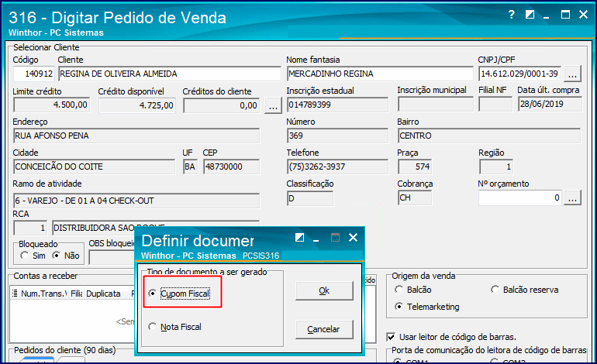Screen dimensions: 597x364
Task: Click the Cobrança field CH
Action: [415, 197]
